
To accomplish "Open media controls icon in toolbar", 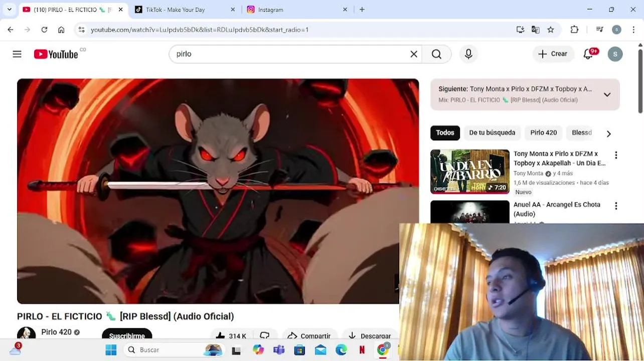I will coord(599,30).
